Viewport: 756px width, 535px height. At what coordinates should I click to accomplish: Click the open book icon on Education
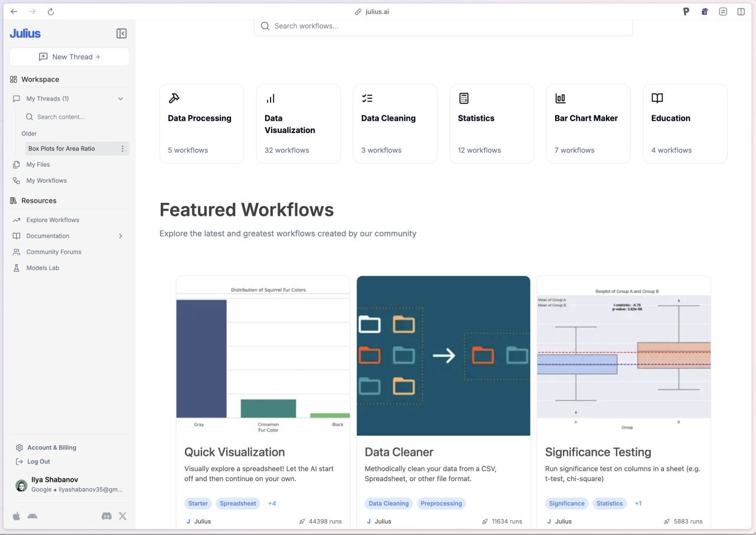point(657,98)
